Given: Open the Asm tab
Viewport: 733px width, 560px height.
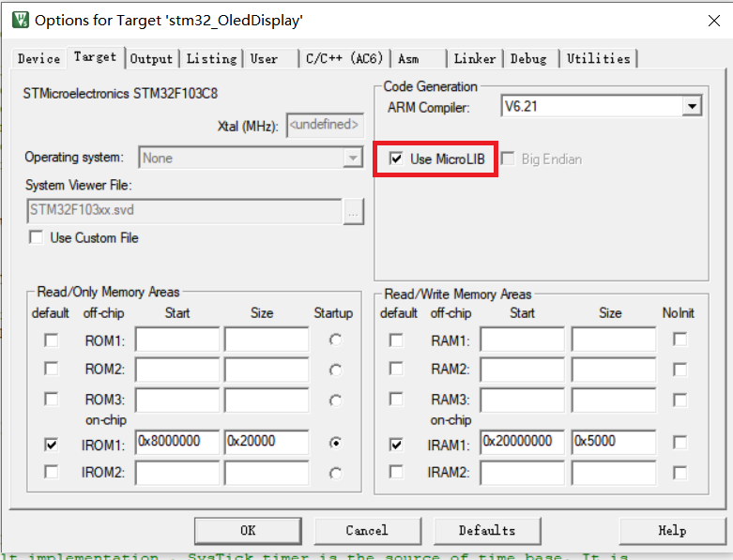Looking at the screenshot, I should [409, 59].
